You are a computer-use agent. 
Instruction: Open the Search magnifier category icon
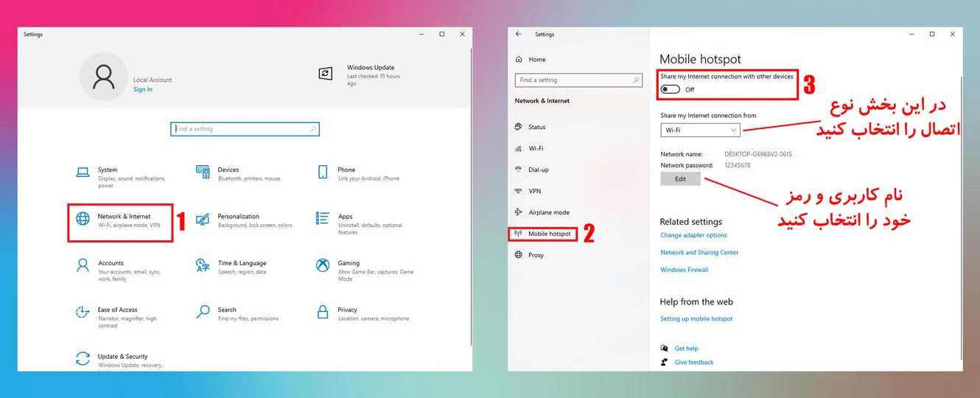(x=203, y=313)
